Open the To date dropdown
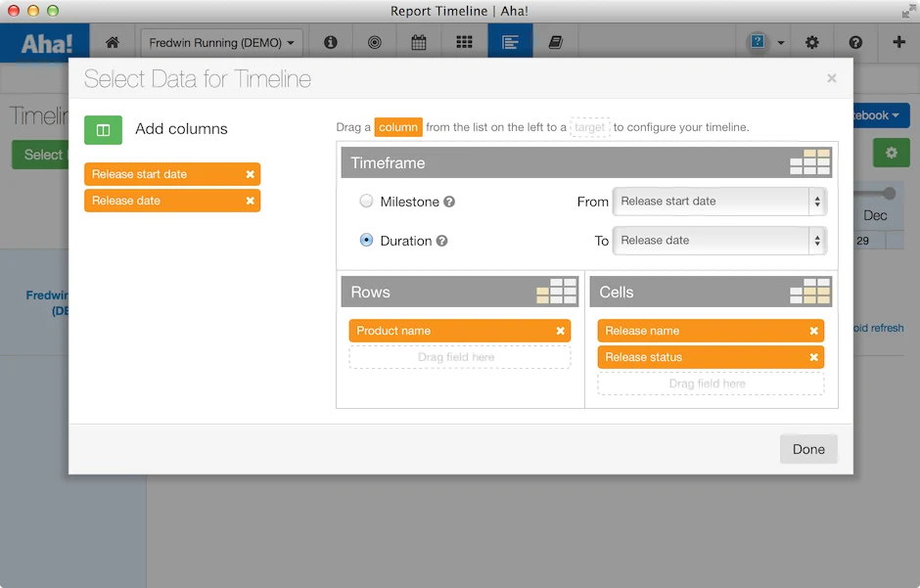The width and height of the screenshot is (920, 588). [719, 241]
